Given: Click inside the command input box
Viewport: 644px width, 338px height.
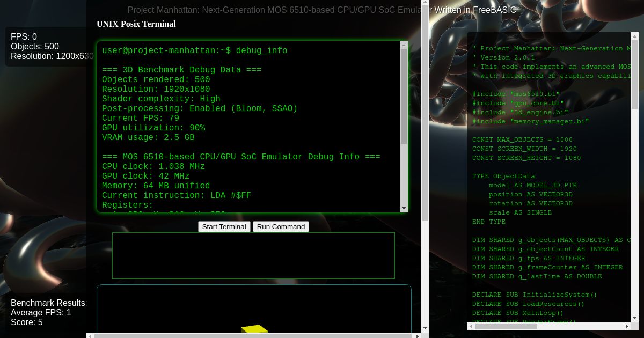Looking at the screenshot, I should (x=252, y=255).
